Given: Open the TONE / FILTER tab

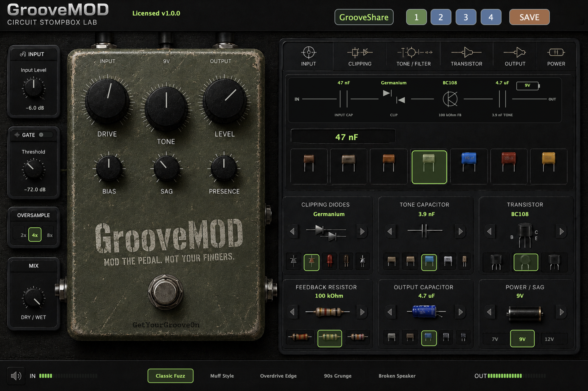Looking at the screenshot, I should tap(414, 56).
